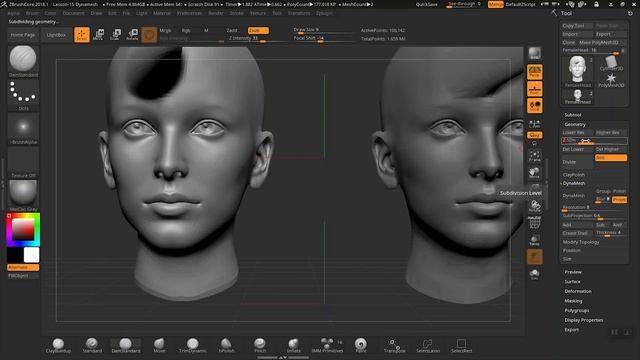Toggle the Local symmetry button
This screenshot has height=360, width=640.
(534, 106)
